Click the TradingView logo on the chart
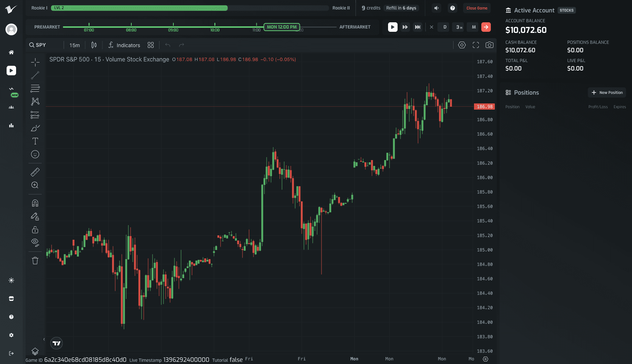The height and width of the screenshot is (364, 632). pos(57,343)
